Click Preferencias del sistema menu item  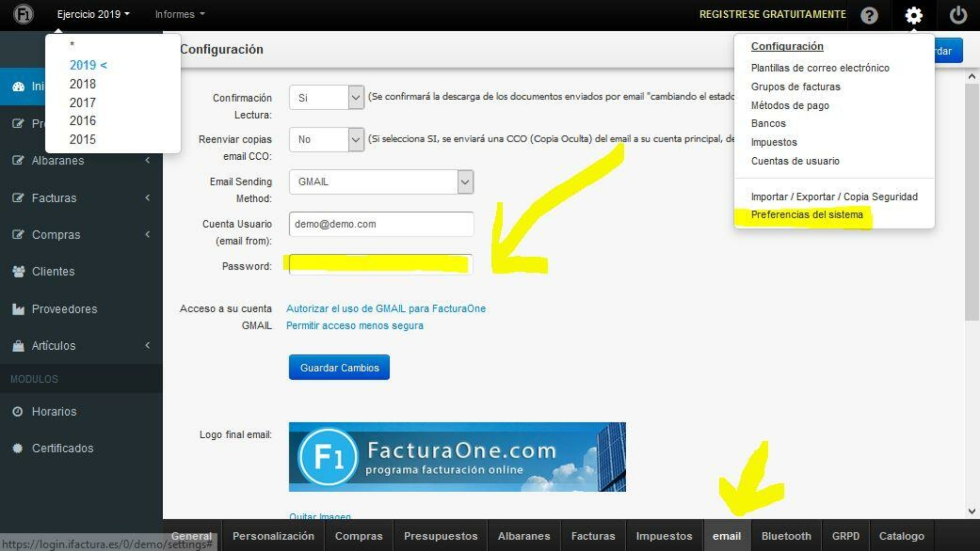[807, 215]
